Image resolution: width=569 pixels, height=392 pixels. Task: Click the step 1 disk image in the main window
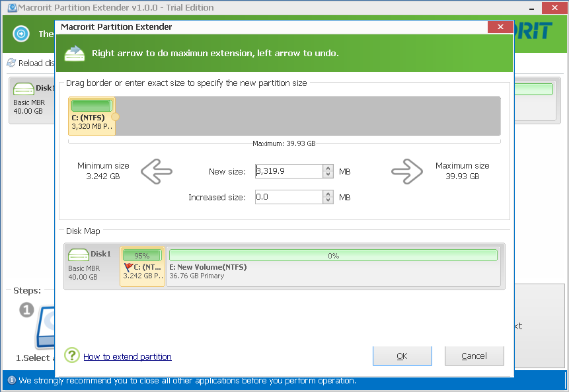click(x=46, y=327)
